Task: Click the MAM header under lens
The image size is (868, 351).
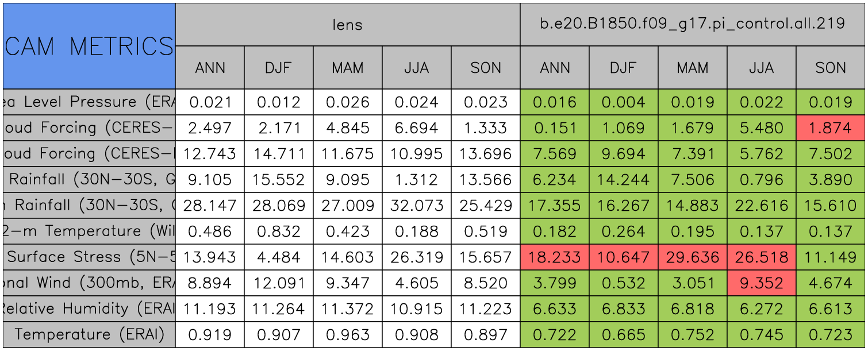Action: 348,68
